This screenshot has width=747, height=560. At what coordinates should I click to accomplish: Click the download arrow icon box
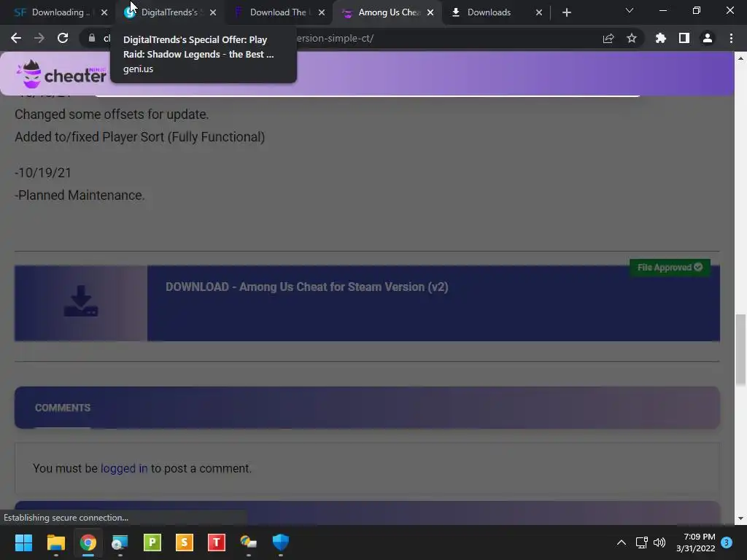(81, 303)
